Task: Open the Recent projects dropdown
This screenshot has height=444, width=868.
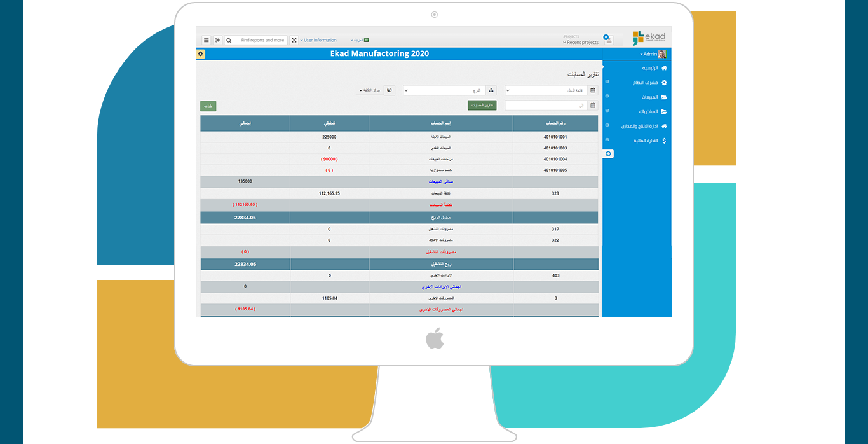Action: pyautogui.click(x=581, y=43)
